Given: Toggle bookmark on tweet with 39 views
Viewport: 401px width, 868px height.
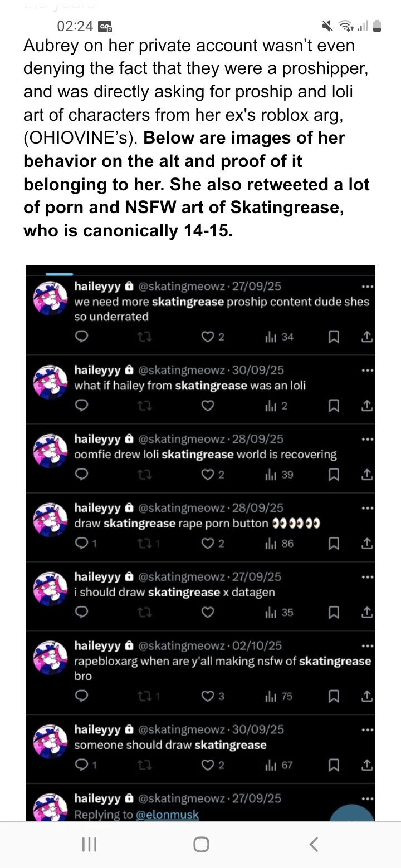Looking at the screenshot, I should tap(334, 475).
